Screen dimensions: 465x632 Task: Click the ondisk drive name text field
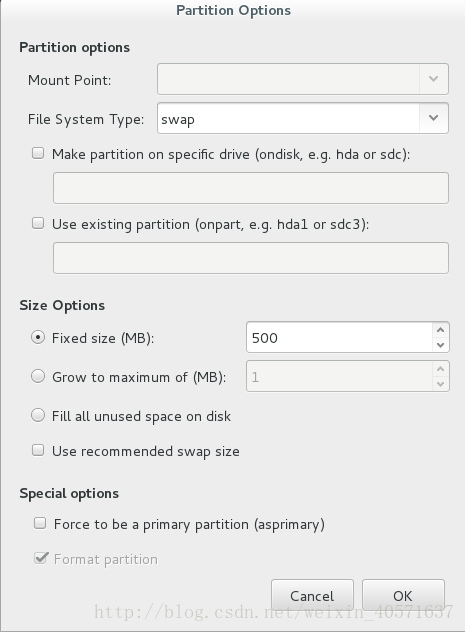pos(251,188)
